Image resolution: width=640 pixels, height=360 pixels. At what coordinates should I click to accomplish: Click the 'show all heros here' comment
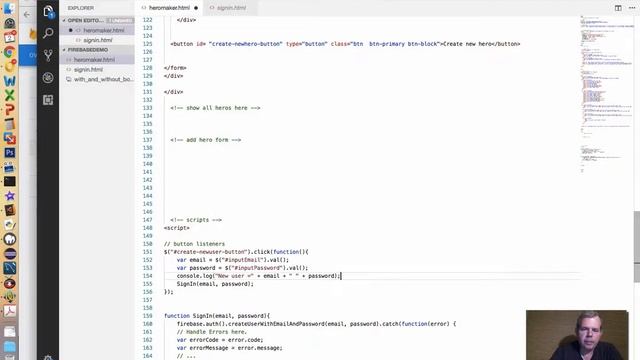click(x=215, y=108)
